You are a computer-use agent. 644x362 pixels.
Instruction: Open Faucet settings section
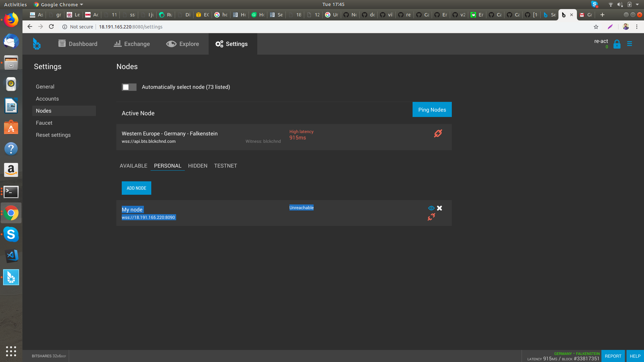point(44,123)
